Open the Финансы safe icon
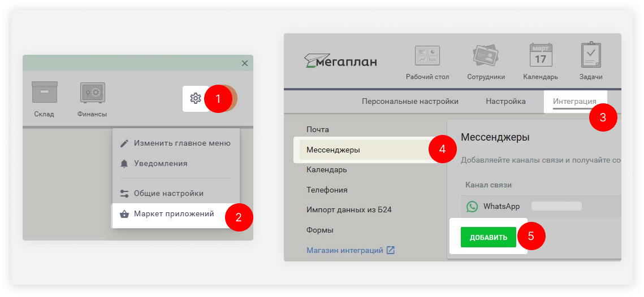644x297 pixels. coord(92,93)
